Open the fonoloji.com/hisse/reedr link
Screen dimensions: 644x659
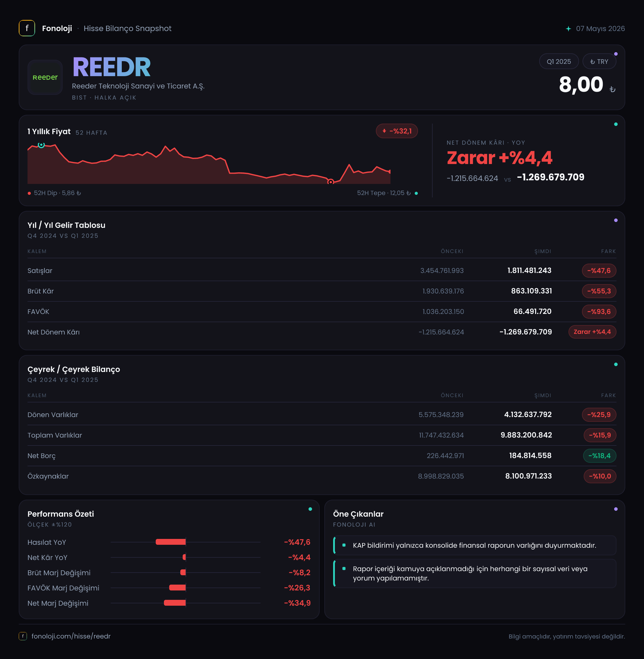[x=71, y=636]
